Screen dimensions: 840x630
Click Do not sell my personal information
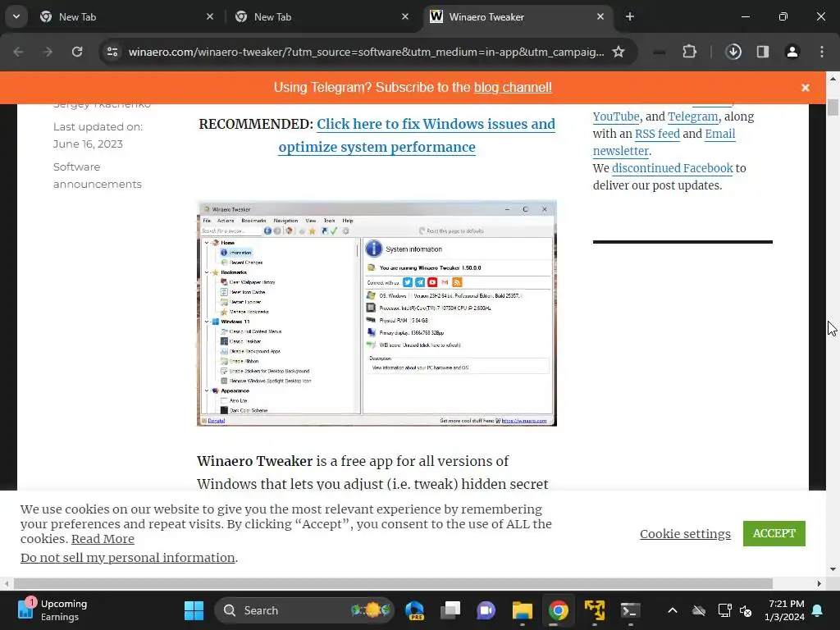[x=127, y=558]
